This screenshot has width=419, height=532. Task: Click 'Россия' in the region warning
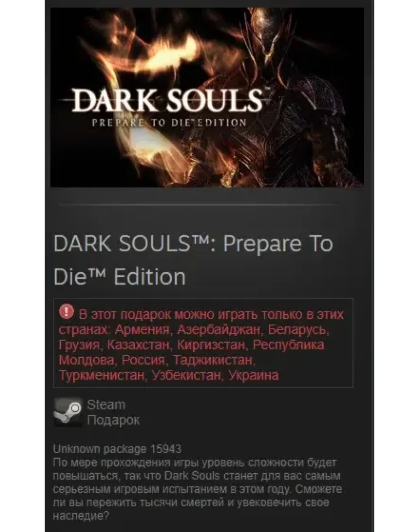pos(143,360)
